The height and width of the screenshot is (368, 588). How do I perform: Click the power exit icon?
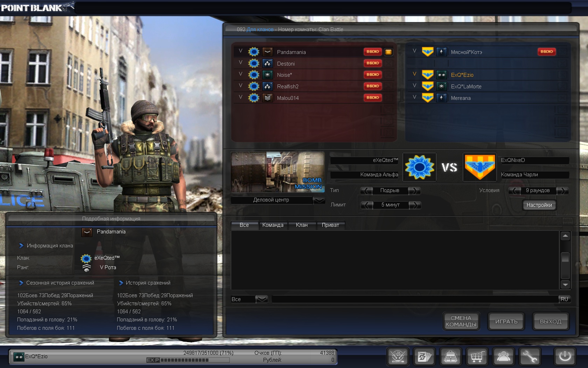tap(565, 357)
